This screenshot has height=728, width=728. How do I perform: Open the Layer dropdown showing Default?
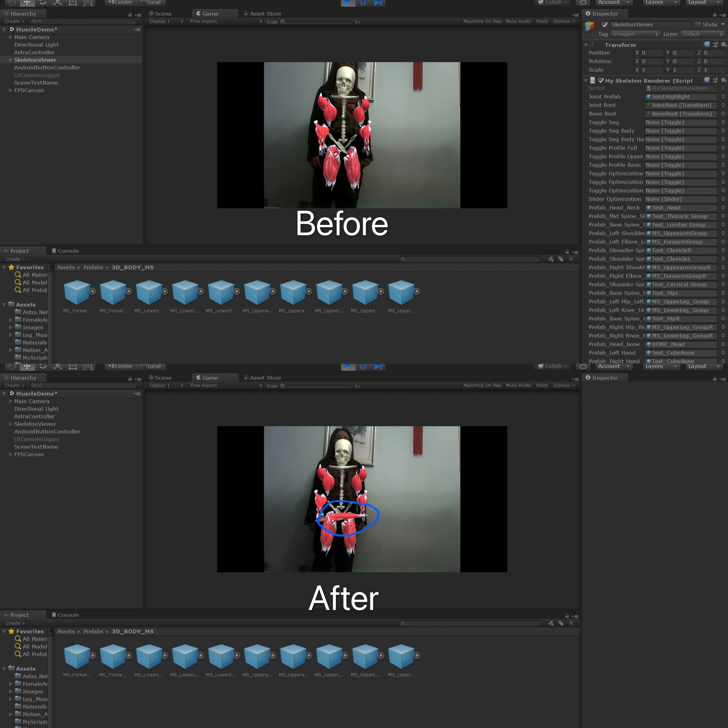702,34
